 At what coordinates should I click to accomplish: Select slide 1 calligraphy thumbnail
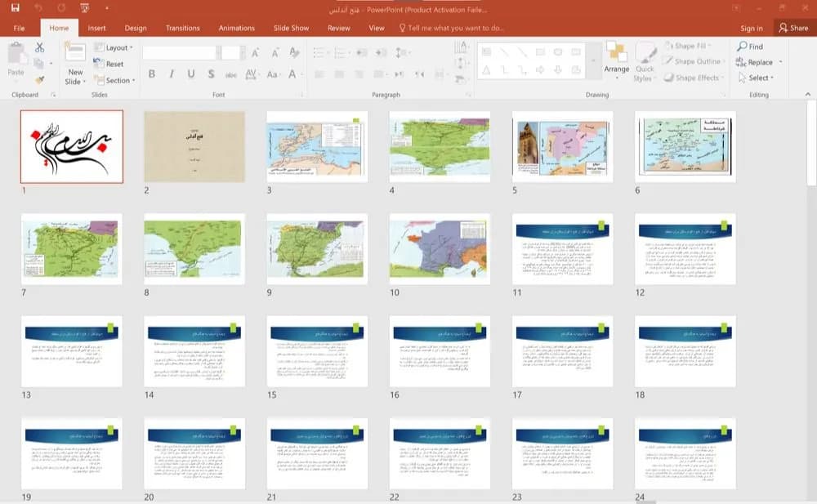72,146
